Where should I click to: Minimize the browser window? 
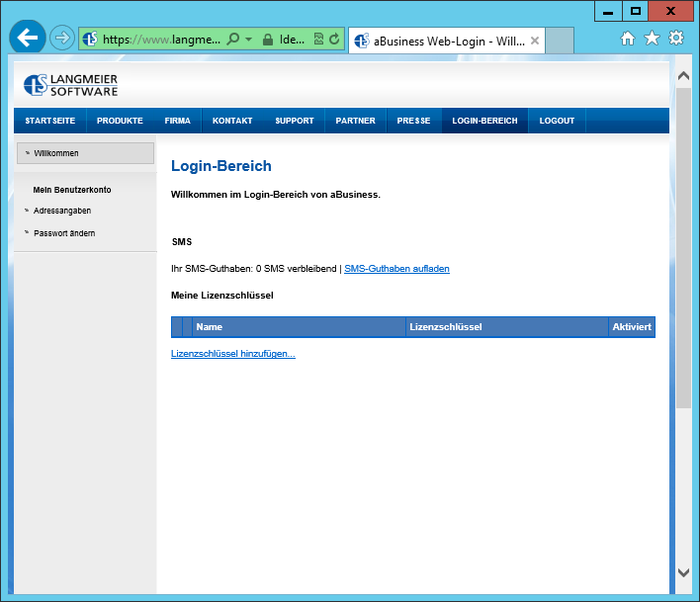point(608,11)
